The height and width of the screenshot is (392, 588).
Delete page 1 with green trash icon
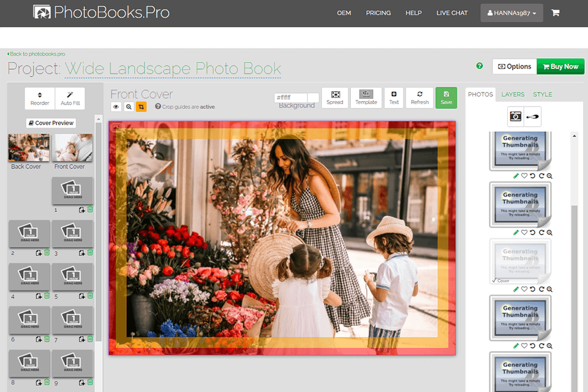pyautogui.click(x=90, y=209)
